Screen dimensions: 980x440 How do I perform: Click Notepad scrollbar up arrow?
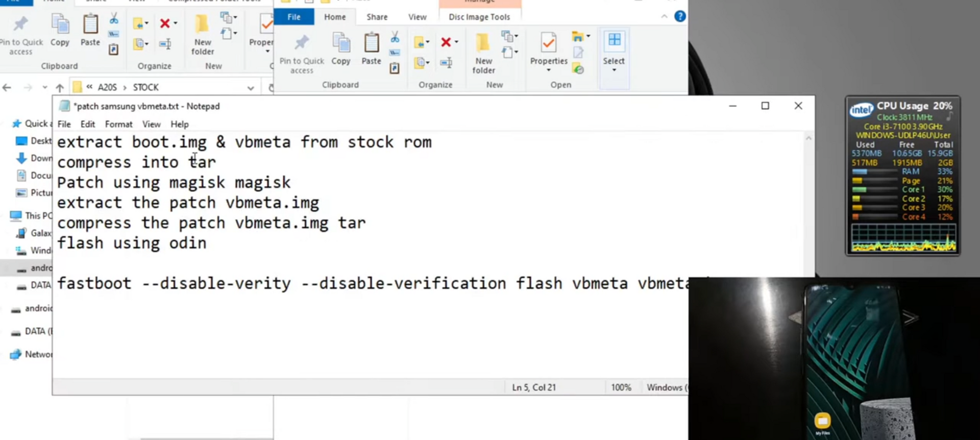(808, 138)
